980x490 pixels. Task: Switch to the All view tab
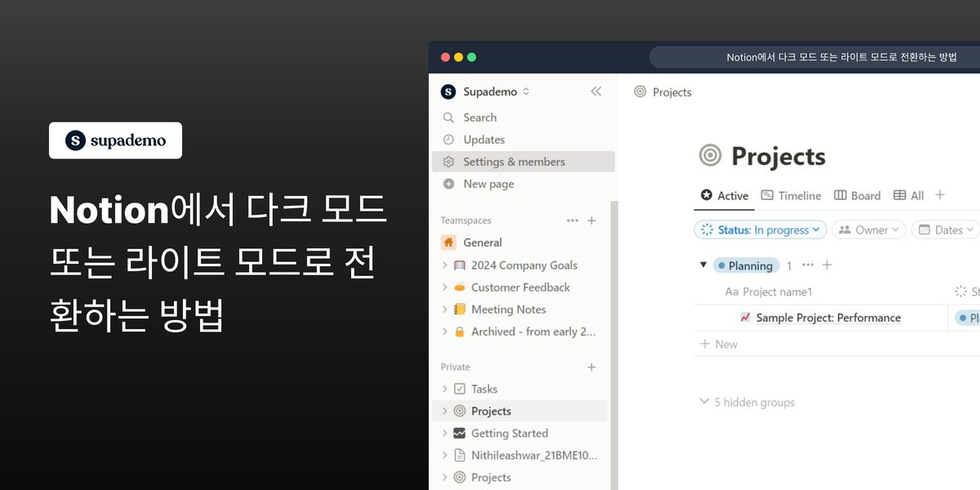pyautogui.click(x=908, y=195)
